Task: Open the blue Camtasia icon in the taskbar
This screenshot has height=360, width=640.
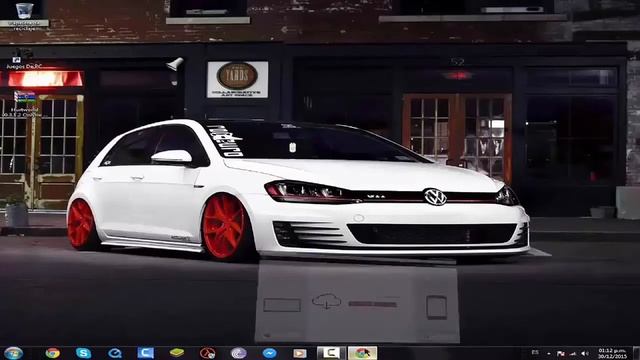Action: click(146, 353)
